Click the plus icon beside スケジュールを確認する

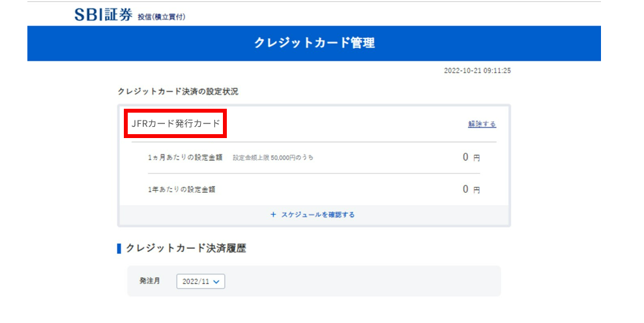point(273,214)
